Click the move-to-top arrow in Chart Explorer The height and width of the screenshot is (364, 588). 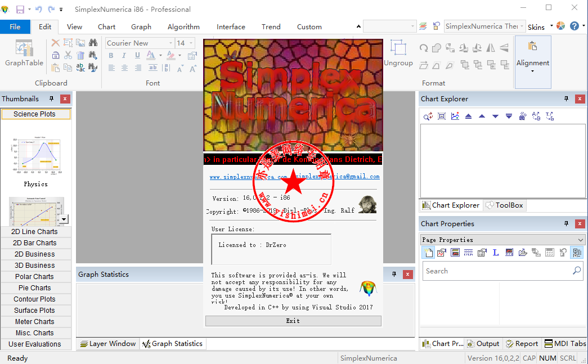point(468,116)
